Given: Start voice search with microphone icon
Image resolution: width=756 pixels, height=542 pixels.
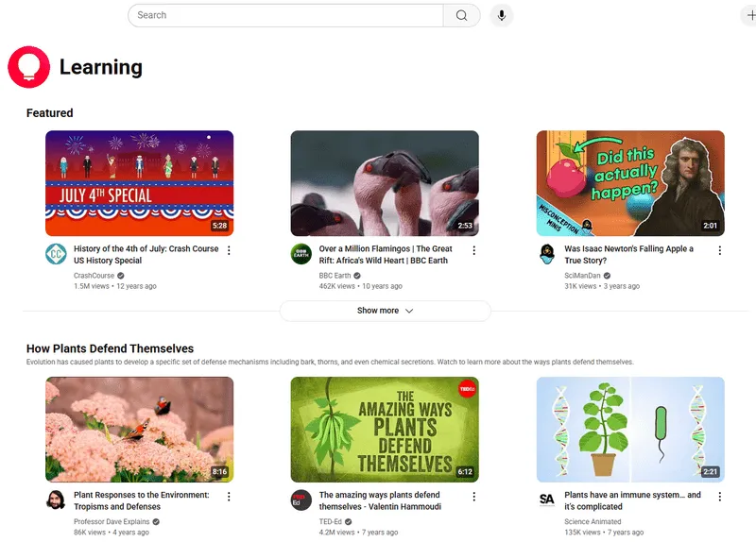Looking at the screenshot, I should click(x=502, y=15).
